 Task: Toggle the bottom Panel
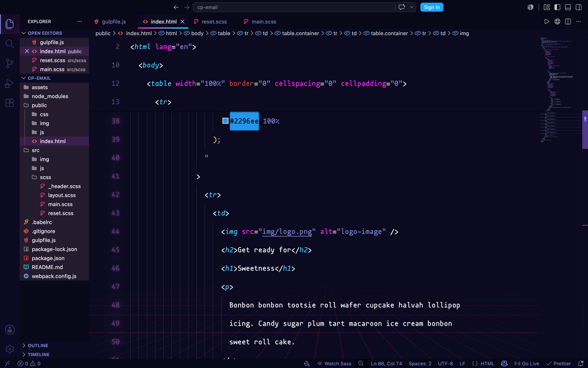click(568, 7)
